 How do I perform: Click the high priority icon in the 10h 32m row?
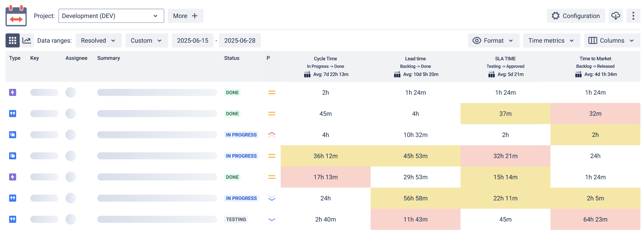pos(271,135)
